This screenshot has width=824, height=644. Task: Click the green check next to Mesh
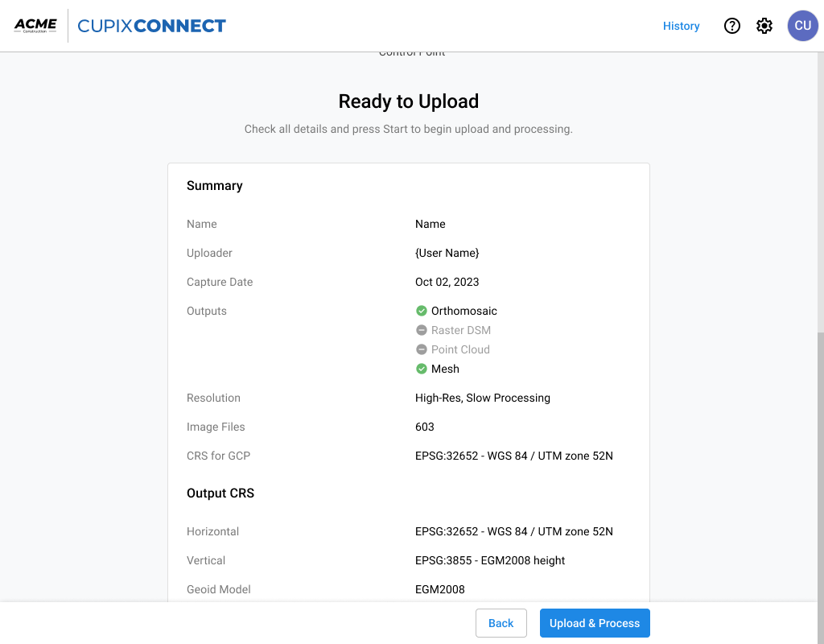click(421, 369)
